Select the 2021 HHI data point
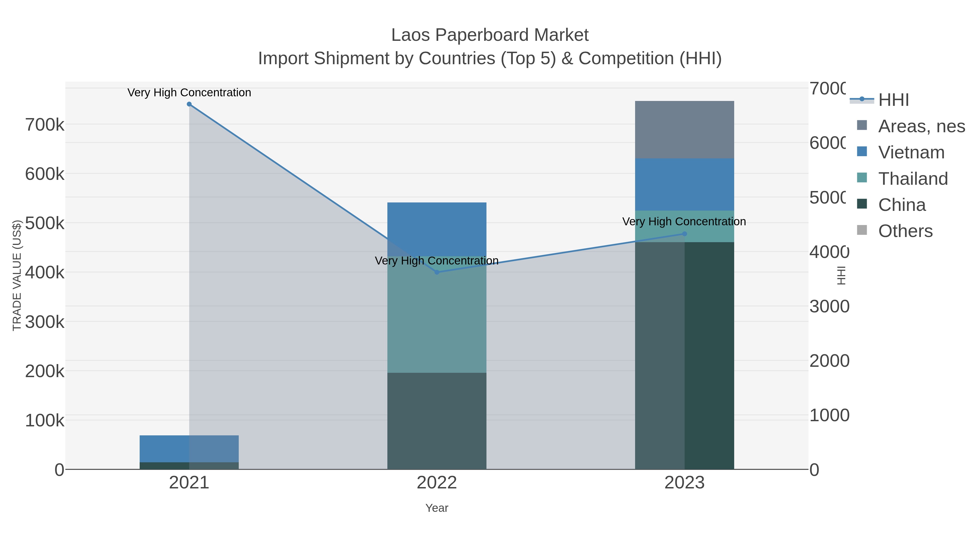Image resolution: width=980 pixels, height=551 pixels. 189,104
